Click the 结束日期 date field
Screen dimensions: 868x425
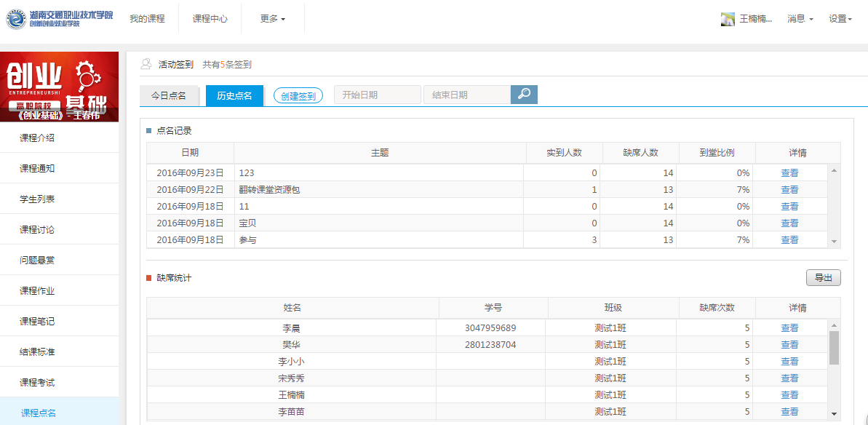click(x=466, y=95)
